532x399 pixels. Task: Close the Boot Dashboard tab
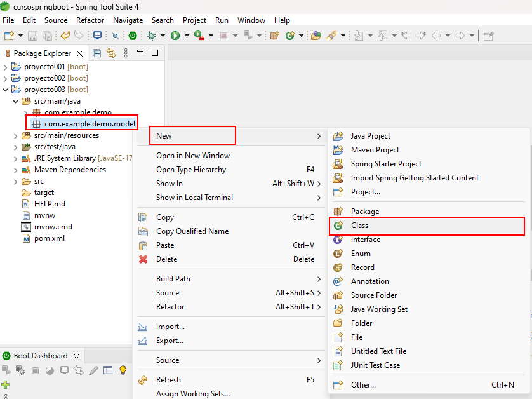pyautogui.click(x=77, y=356)
